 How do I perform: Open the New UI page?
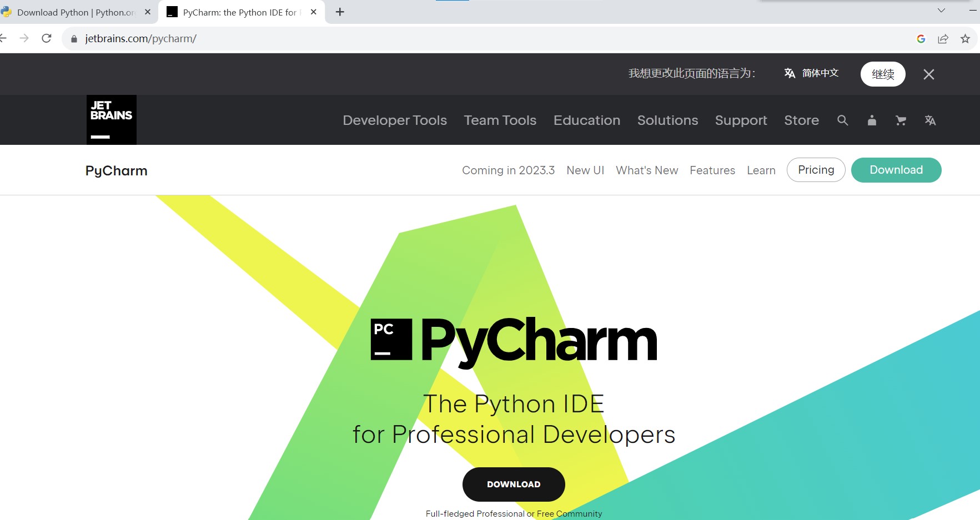coord(585,170)
